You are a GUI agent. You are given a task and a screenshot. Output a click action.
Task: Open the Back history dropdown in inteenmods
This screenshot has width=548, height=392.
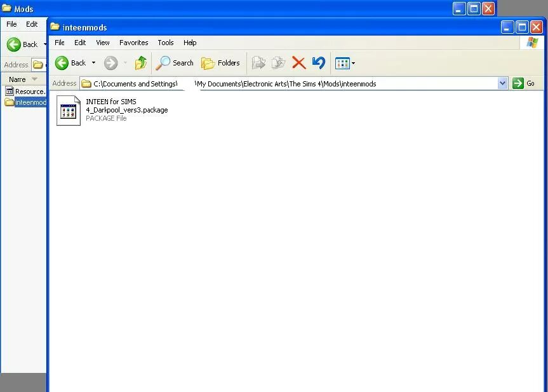tap(94, 63)
